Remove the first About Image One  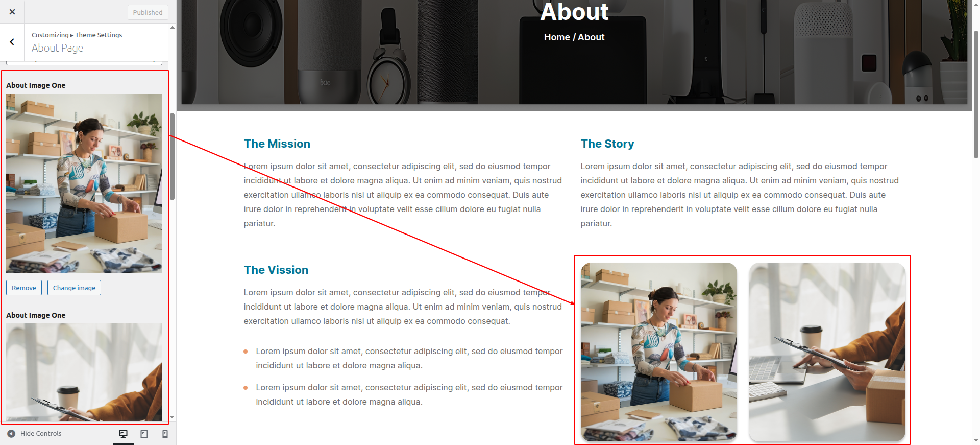[24, 288]
